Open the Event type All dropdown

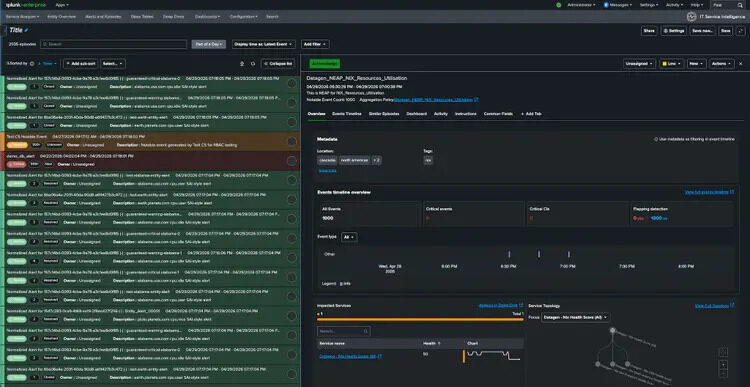point(349,237)
